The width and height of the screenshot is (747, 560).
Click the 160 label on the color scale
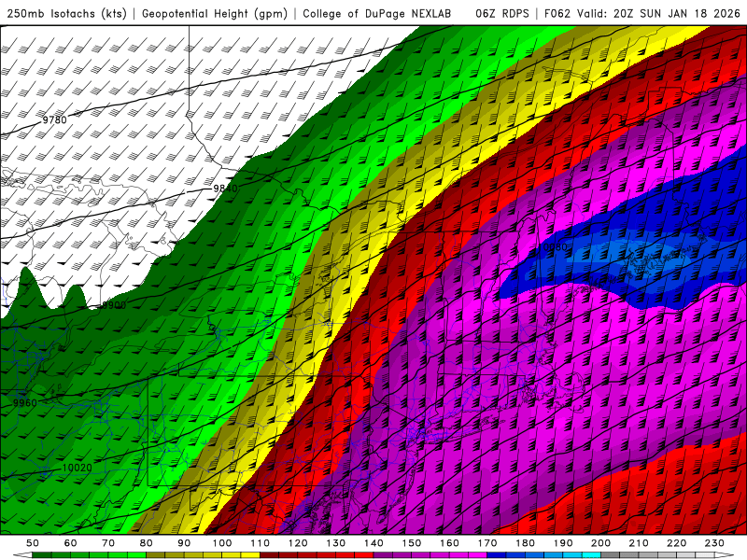(449, 543)
